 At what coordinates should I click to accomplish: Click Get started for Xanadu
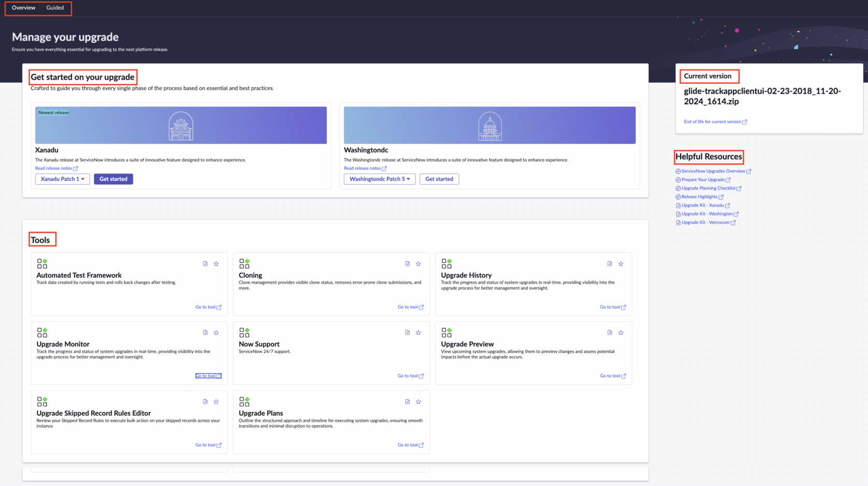point(113,179)
